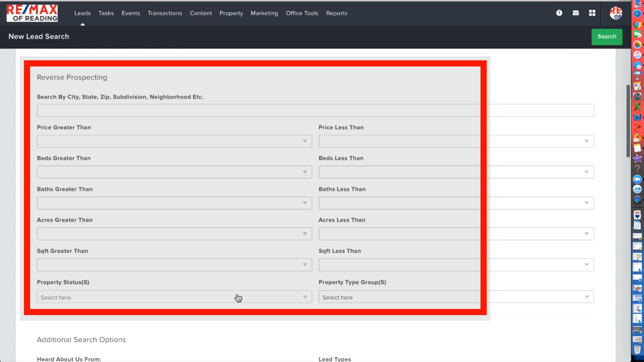Open the Acres Greater Than dropdown

pyautogui.click(x=174, y=234)
